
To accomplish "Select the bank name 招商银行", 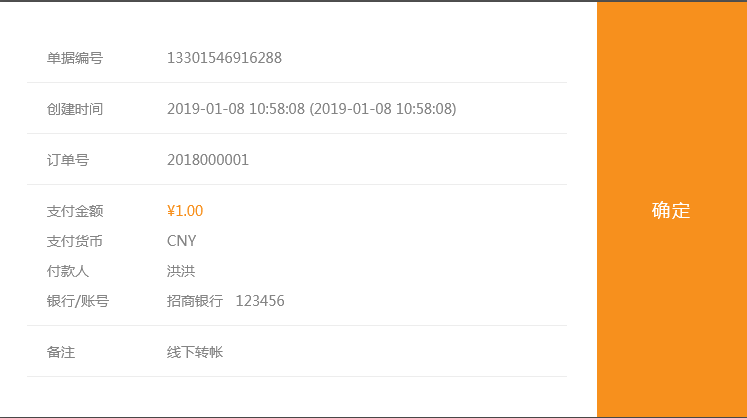I will pos(195,301).
